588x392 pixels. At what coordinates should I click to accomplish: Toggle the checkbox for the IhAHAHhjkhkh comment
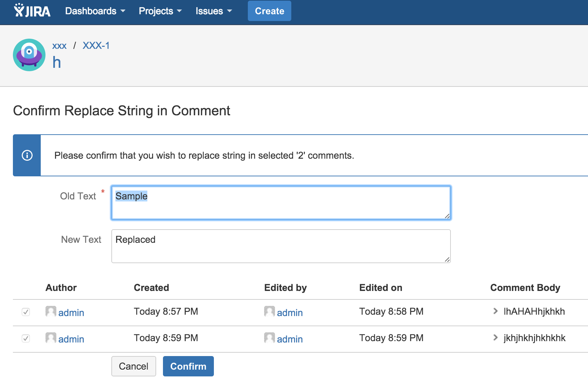(x=26, y=312)
